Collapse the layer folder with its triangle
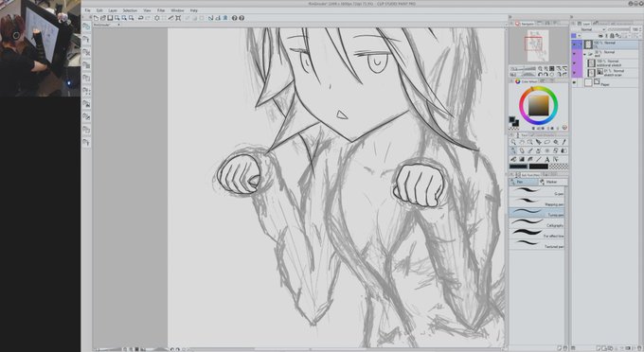 [585, 54]
